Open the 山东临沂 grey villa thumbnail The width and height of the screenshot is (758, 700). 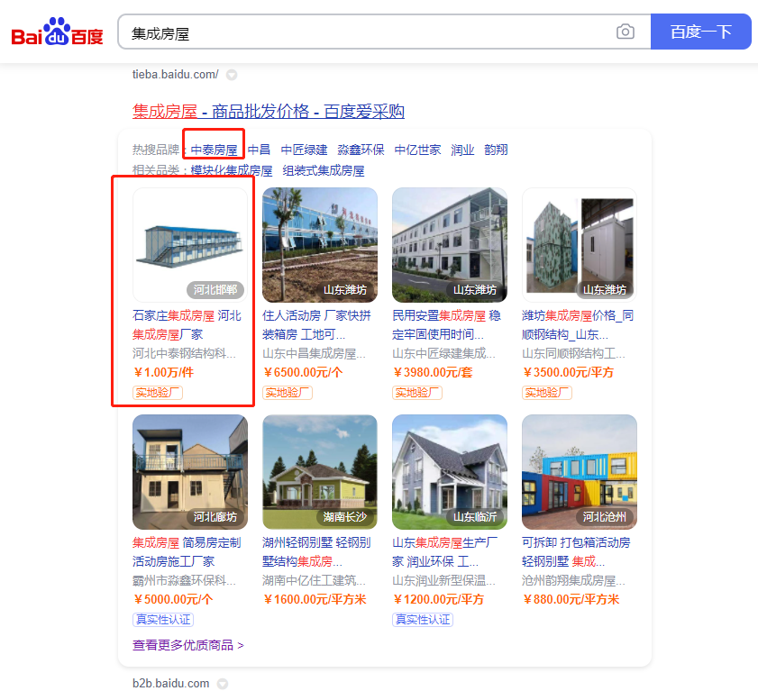[x=450, y=471]
